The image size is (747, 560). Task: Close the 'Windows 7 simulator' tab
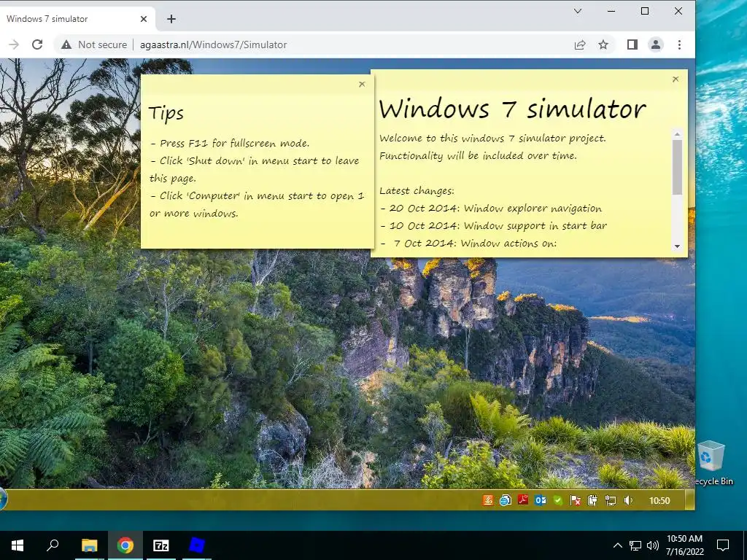(x=144, y=19)
